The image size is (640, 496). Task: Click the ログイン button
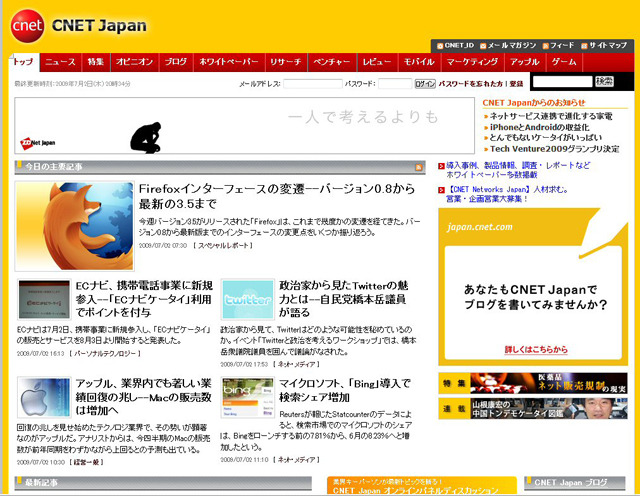pyautogui.click(x=425, y=84)
